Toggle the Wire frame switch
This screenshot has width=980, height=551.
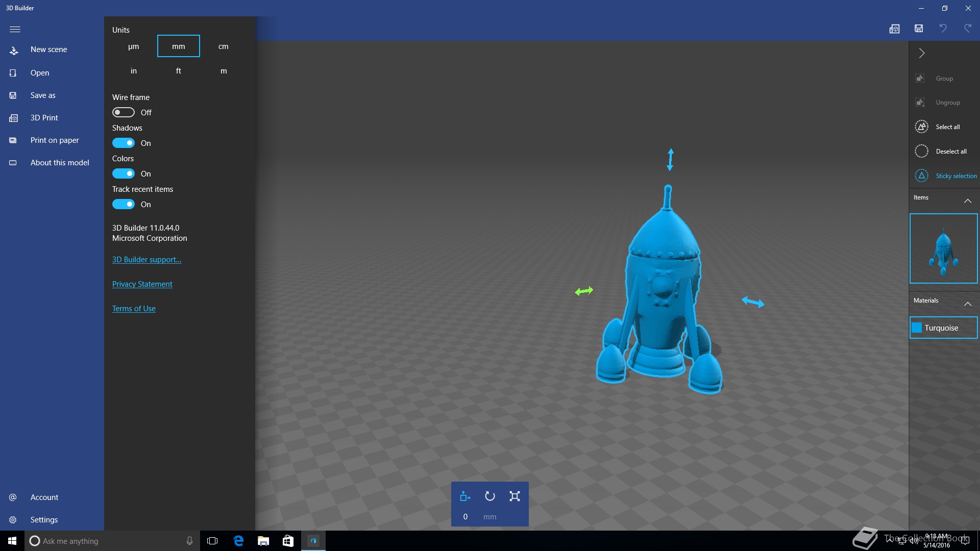(124, 112)
